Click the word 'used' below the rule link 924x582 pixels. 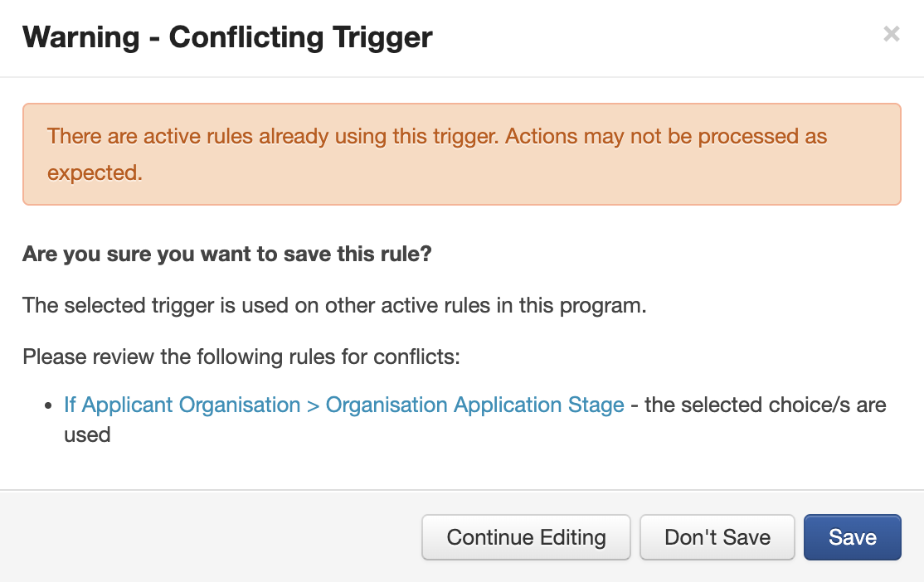tap(87, 434)
